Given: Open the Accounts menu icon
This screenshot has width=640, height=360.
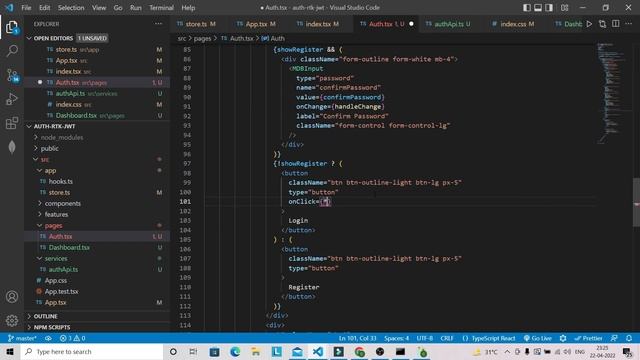Looking at the screenshot, I should point(12,297).
